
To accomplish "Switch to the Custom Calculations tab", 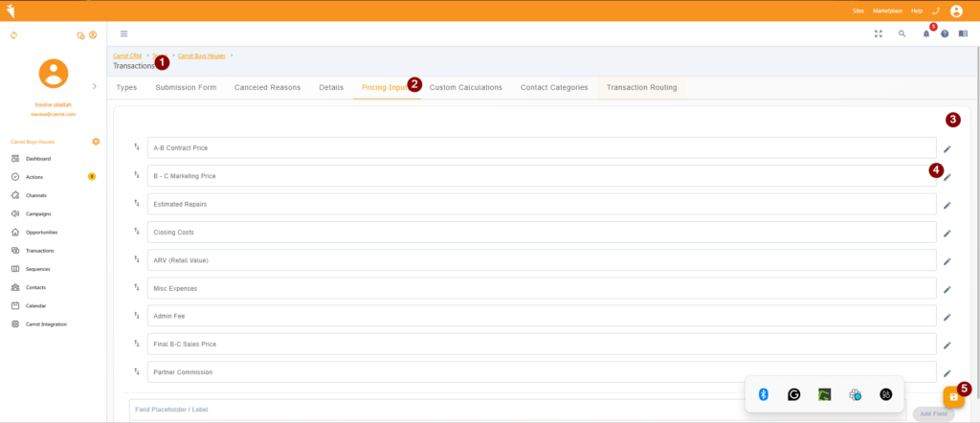I will [465, 87].
